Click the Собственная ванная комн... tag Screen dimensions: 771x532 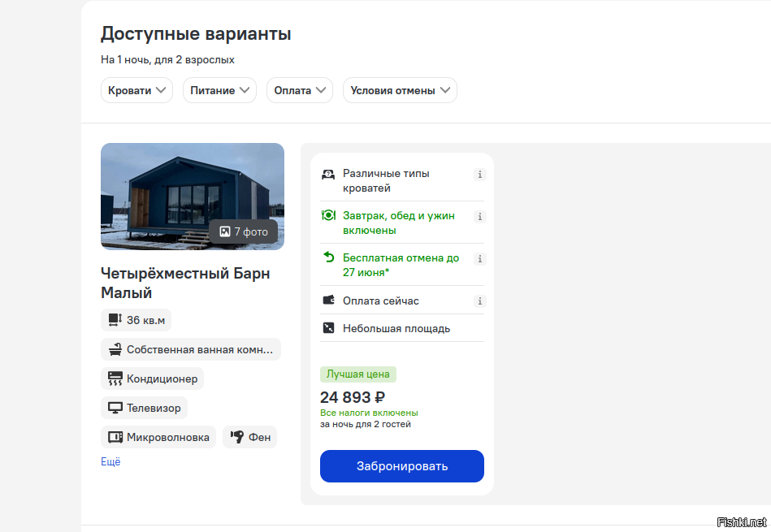click(191, 349)
